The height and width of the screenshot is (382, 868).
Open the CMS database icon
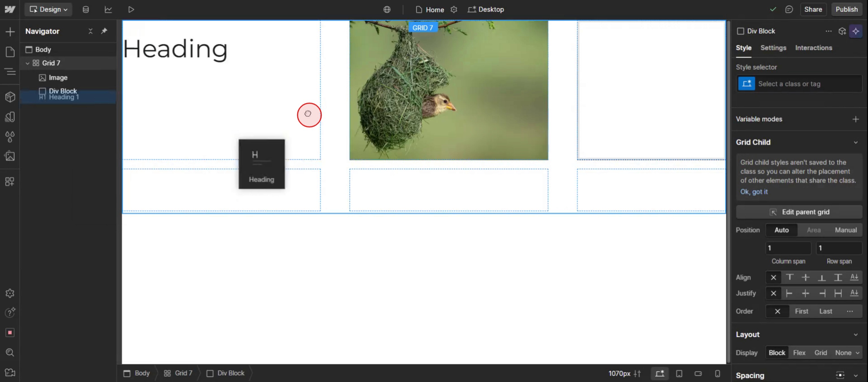[86, 9]
